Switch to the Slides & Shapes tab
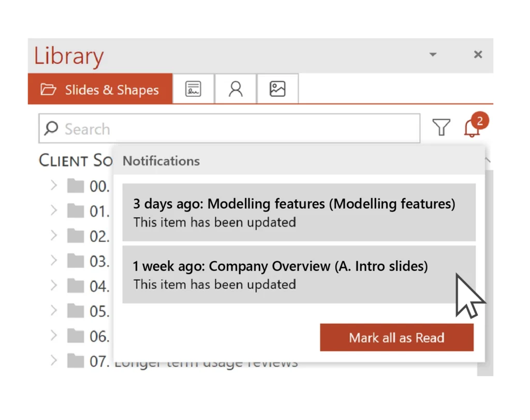The height and width of the screenshot is (420, 530). click(x=112, y=89)
